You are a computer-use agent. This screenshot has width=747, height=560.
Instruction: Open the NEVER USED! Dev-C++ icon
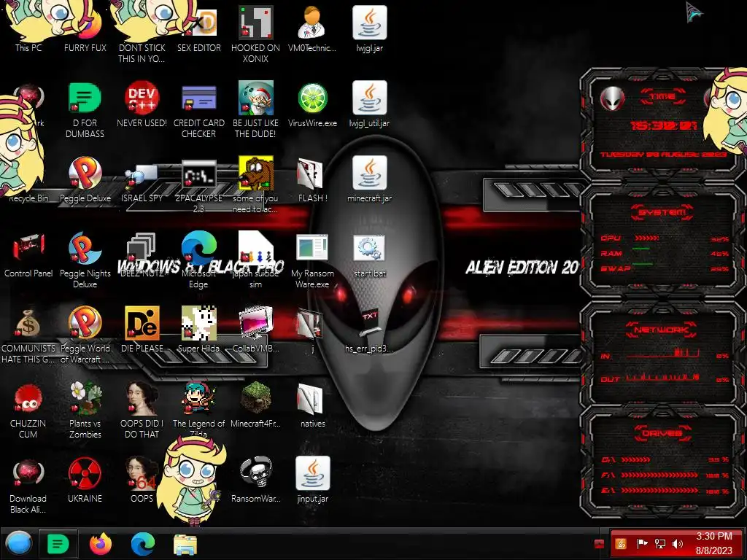[x=142, y=98]
